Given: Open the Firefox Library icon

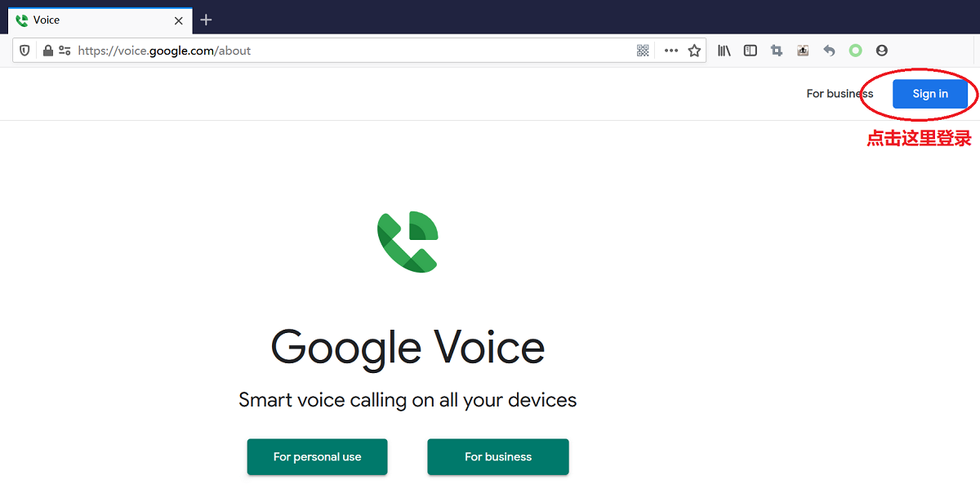Looking at the screenshot, I should [x=724, y=51].
